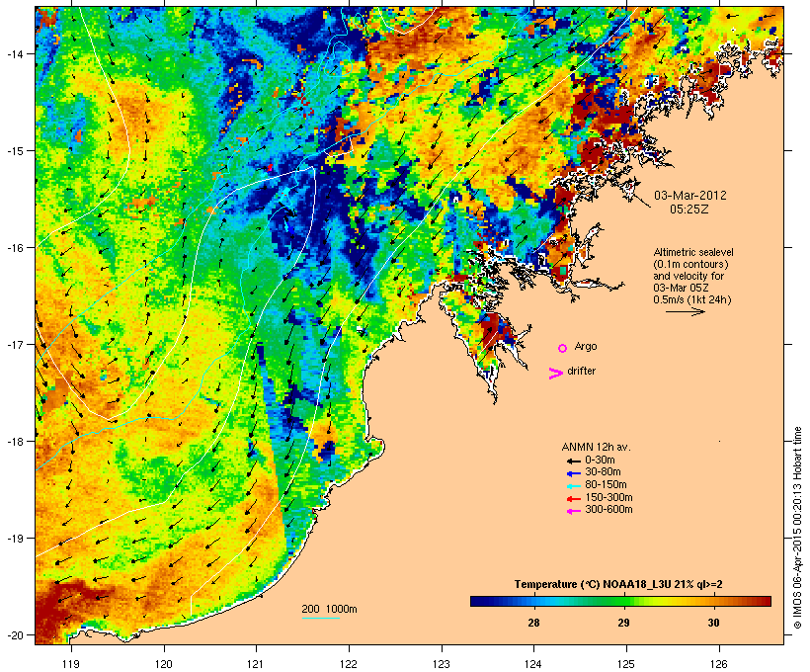The height and width of the screenshot is (672, 810).
Task: Click the latitude axis label -16
Action: coord(15,248)
